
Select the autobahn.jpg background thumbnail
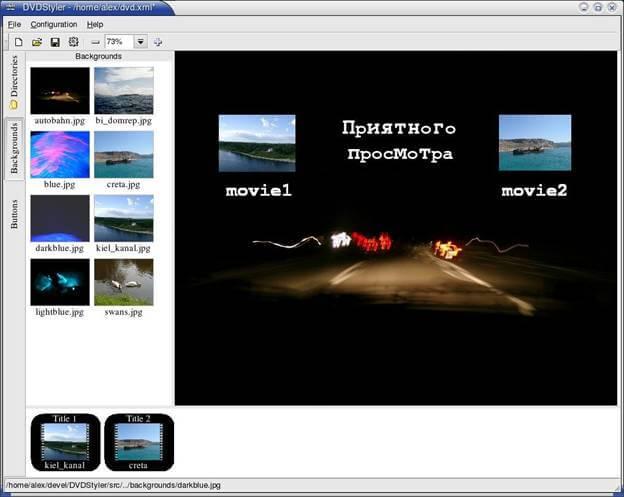point(60,96)
